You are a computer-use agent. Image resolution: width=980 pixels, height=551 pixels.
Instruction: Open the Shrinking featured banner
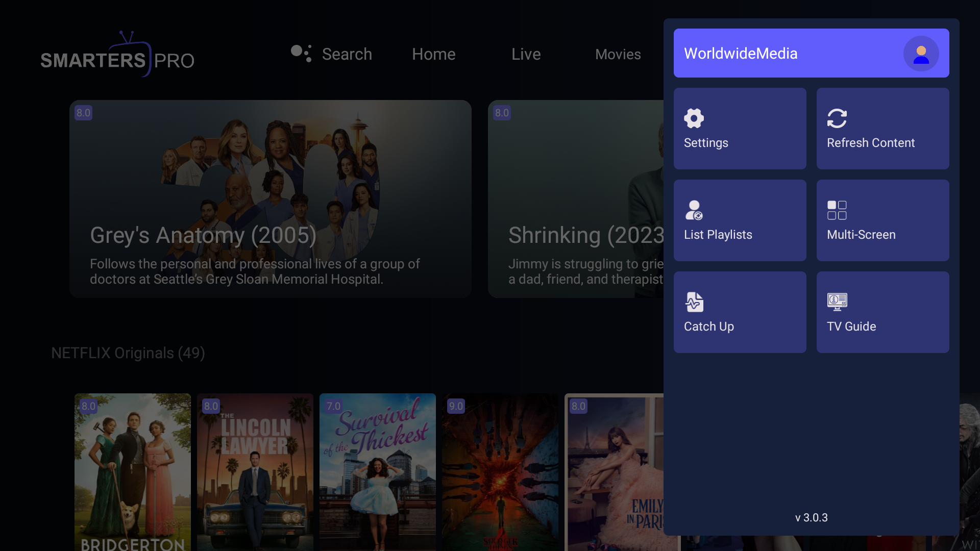576,199
